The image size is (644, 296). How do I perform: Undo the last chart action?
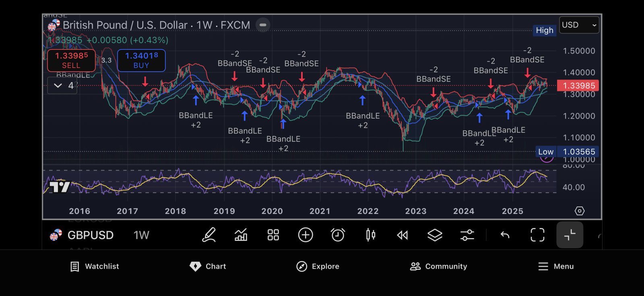[505, 235]
